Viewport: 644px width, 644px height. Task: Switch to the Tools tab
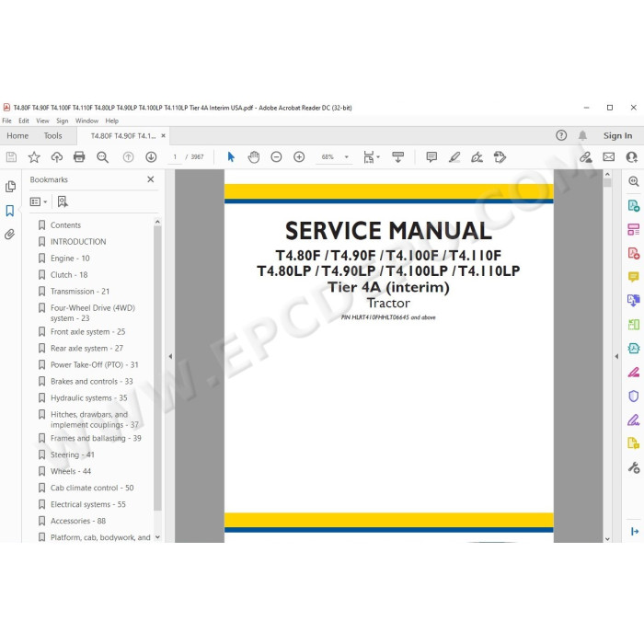click(53, 135)
